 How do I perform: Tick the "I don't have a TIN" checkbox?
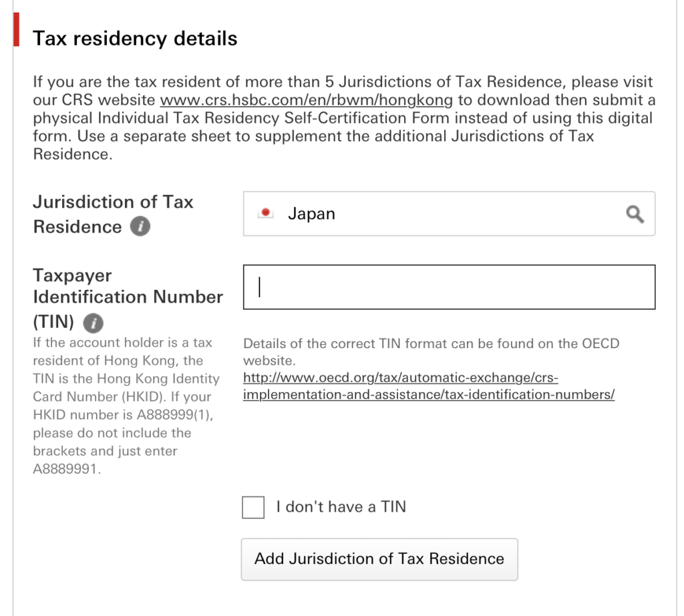[x=253, y=507]
